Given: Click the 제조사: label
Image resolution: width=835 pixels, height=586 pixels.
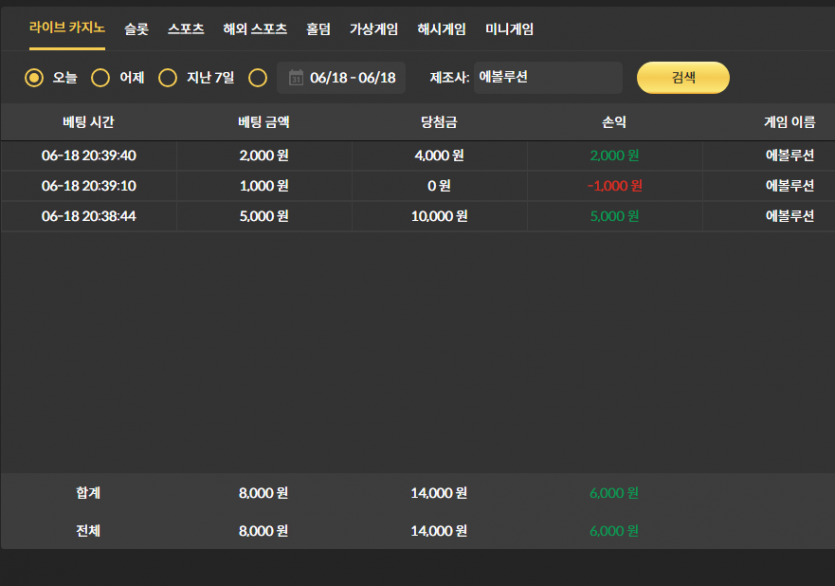Looking at the screenshot, I should (x=449, y=78).
